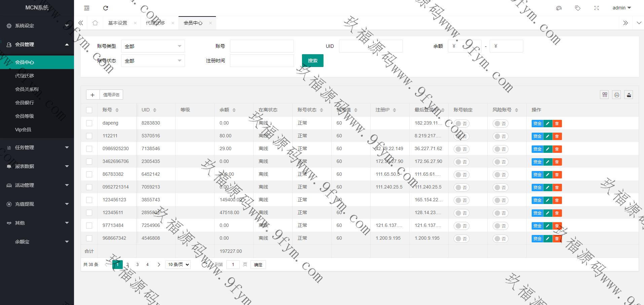Click the export icon above table
The width and height of the screenshot is (644, 305).
point(629,95)
